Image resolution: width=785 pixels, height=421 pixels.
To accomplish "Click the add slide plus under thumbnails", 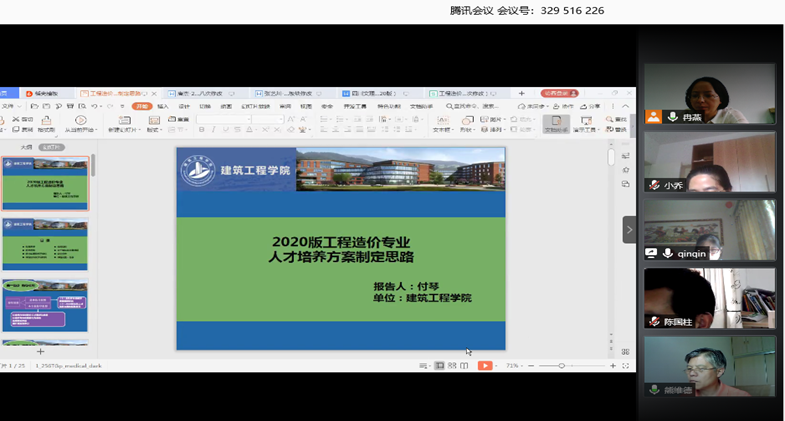I will 41,352.
